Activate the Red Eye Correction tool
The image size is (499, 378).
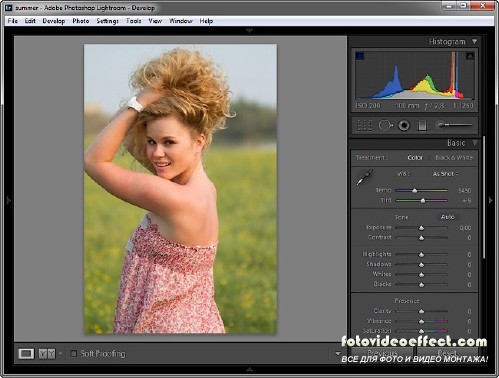point(404,126)
